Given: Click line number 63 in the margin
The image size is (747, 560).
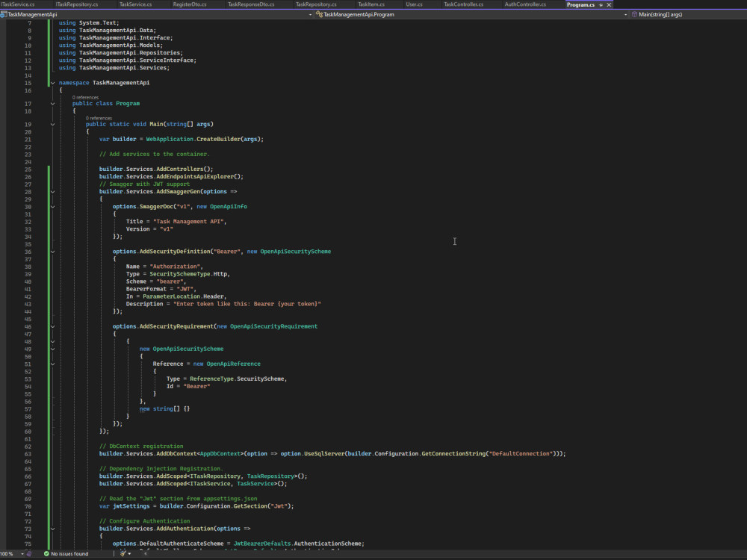Looking at the screenshot, I should tap(28, 454).
